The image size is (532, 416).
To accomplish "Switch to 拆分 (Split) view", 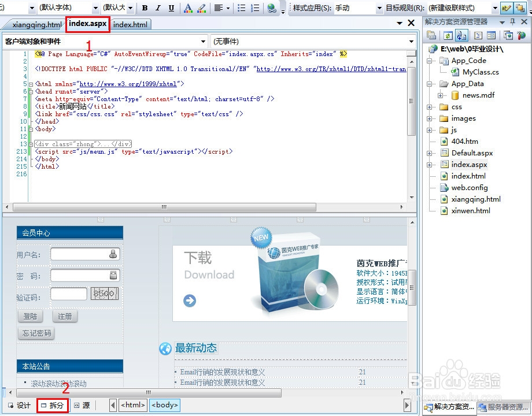I will 52,405.
